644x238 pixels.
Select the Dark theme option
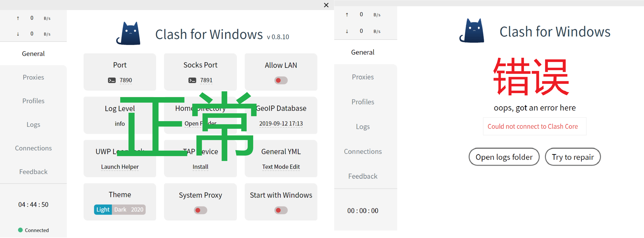click(x=120, y=209)
